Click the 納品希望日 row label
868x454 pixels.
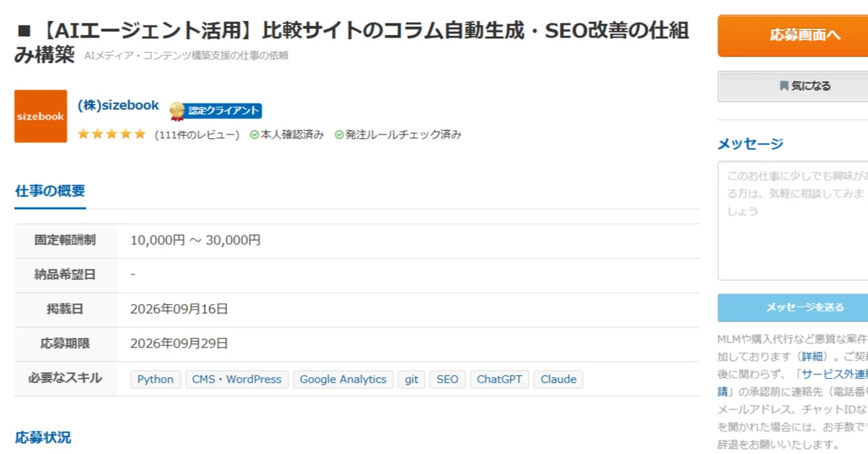[x=65, y=275]
